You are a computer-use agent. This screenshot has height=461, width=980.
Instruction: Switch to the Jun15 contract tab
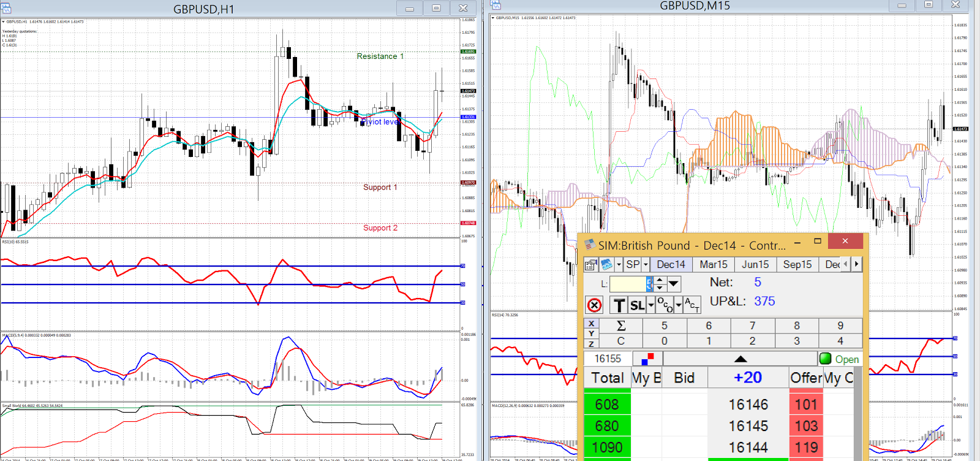click(755, 265)
